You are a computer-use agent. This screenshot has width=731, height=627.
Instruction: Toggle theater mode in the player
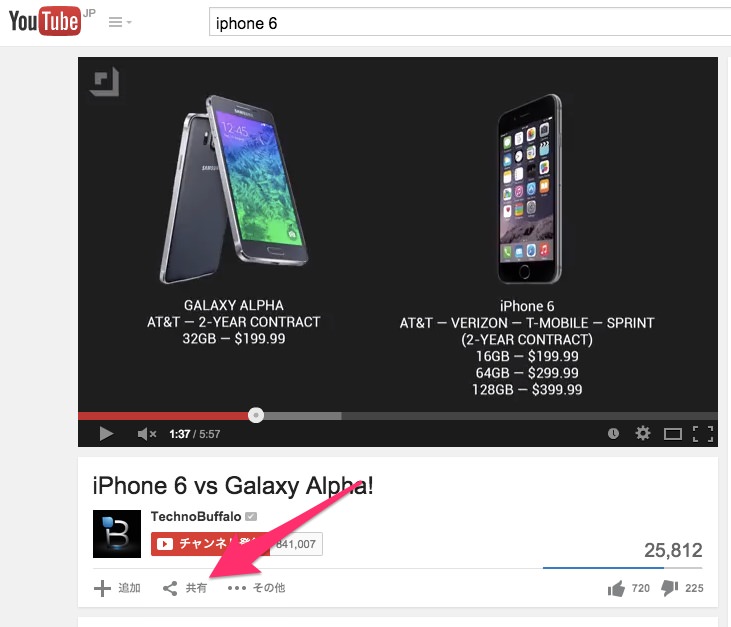coord(673,434)
